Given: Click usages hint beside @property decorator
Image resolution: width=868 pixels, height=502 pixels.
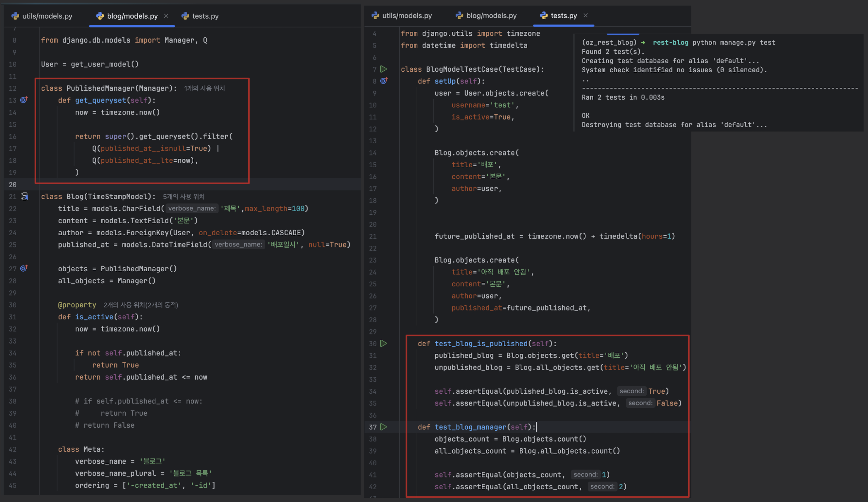Looking at the screenshot, I should pyautogui.click(x=141, y=305).
